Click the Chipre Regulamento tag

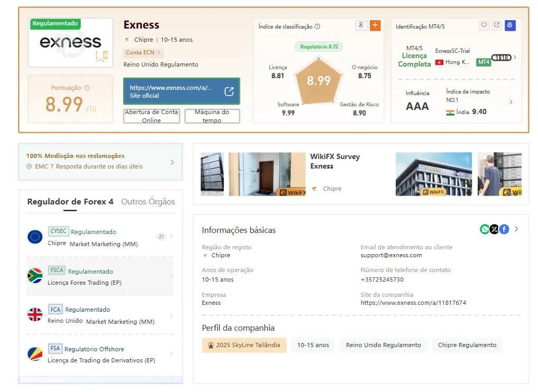(x=467, y=345)
